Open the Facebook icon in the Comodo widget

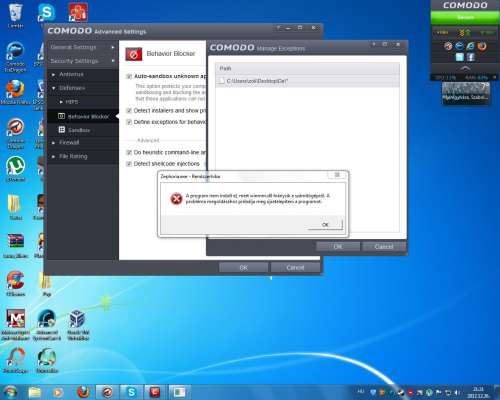click(x=471, y=57)
